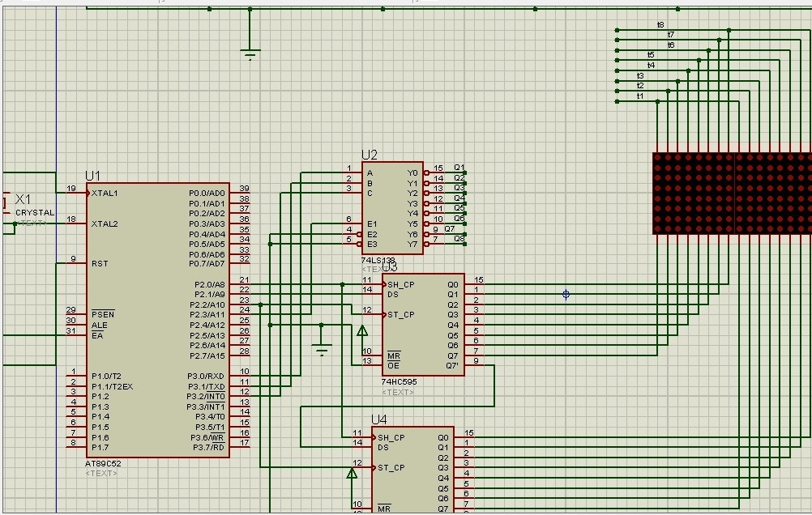The height and width of the screenshot is (515, 812).
Task: Select the 74LS138 decoder U2 body
Action: coord(392,208)
